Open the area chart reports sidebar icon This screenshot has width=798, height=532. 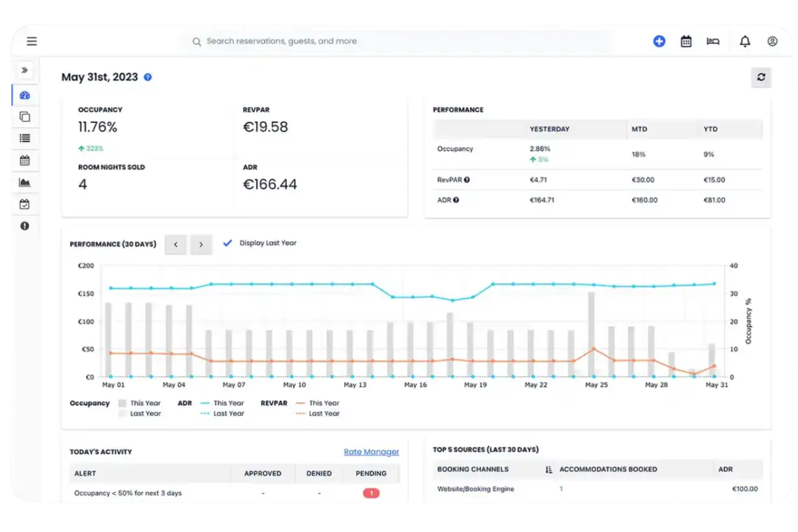25,182
